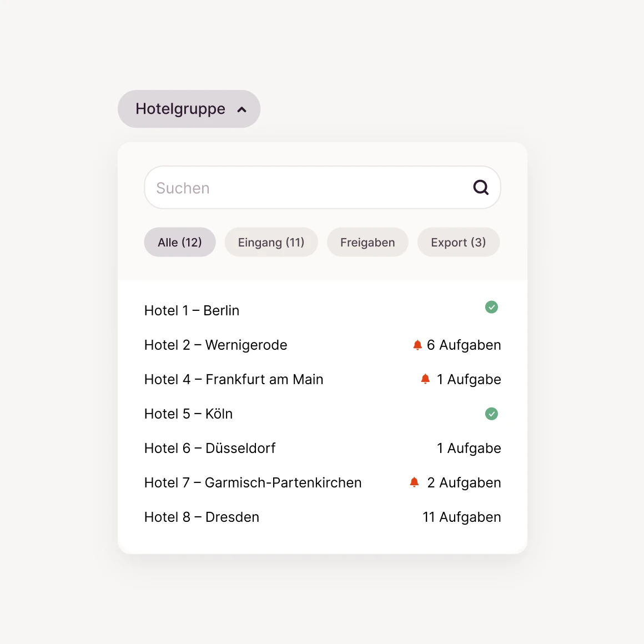644x644 pixels.
Task: Click the chevron arrow beside Hotelgruppe
Action: point(241,109)
